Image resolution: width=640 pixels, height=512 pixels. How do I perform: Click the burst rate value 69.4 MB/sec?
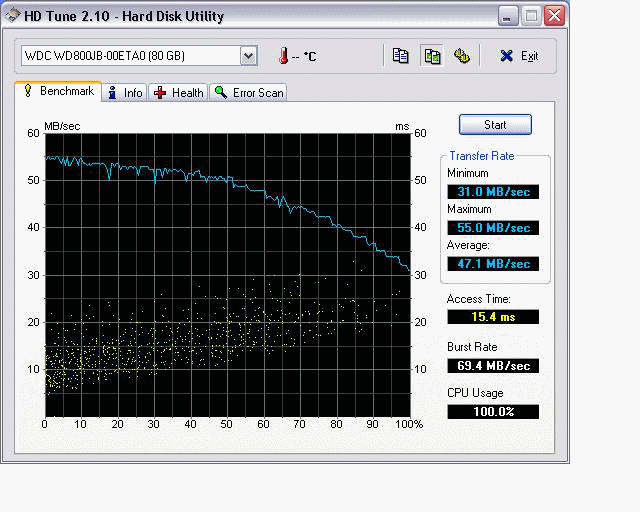pos(493,365)
